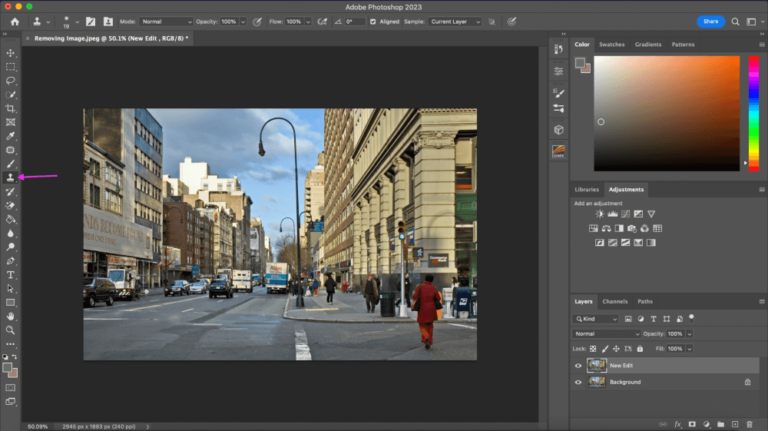Add layer style via fx icon

pyautogui.click(x=677, y=424)
